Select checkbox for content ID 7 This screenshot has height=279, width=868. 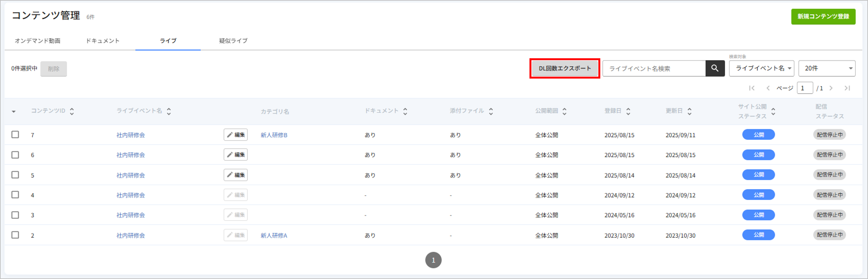pos(15,135)
